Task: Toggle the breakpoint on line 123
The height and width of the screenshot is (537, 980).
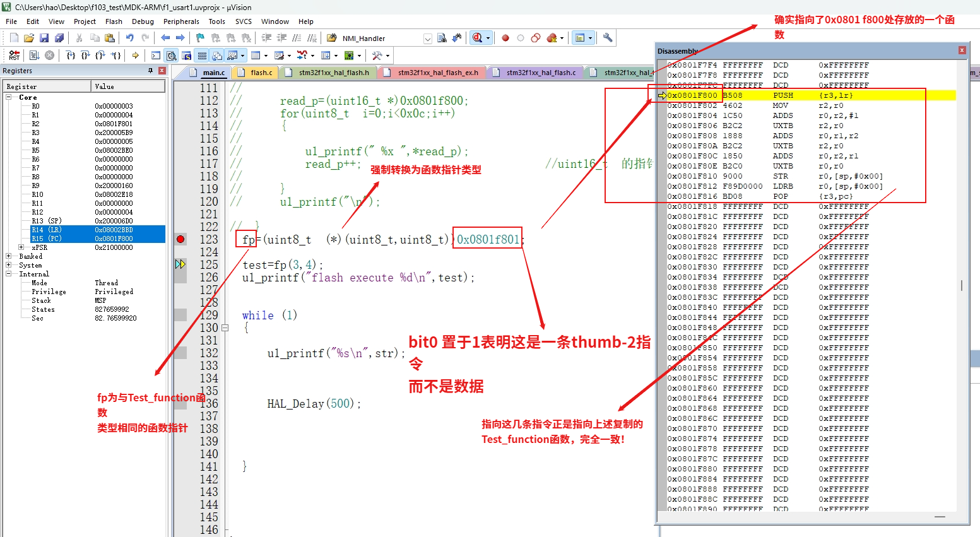Action: pos(180,239)
